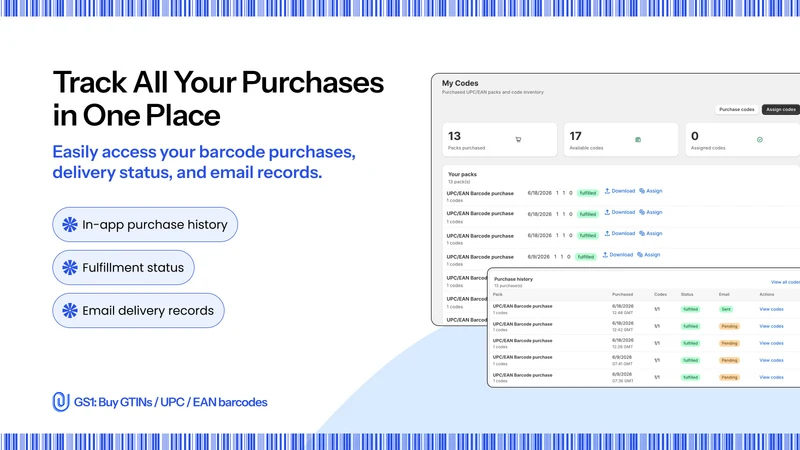This screenshot has height=450, width=800.
Task: Click asterisk icon on Email delivery records pill
Action: 70,310
